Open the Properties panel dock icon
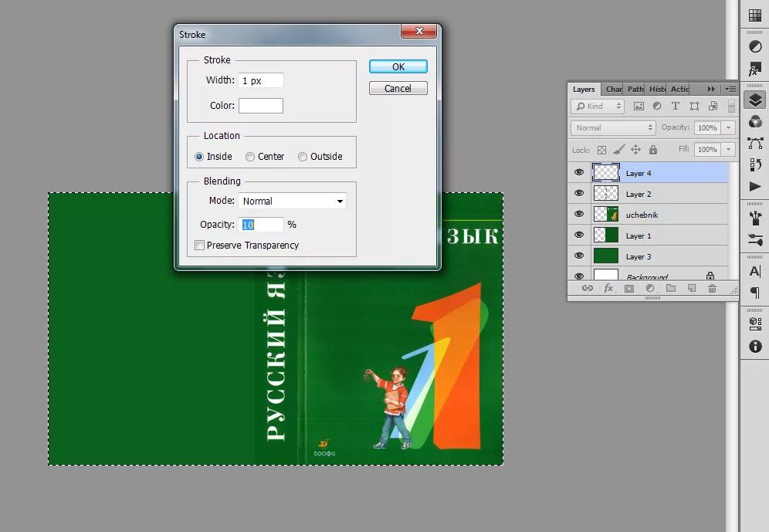 755,324
